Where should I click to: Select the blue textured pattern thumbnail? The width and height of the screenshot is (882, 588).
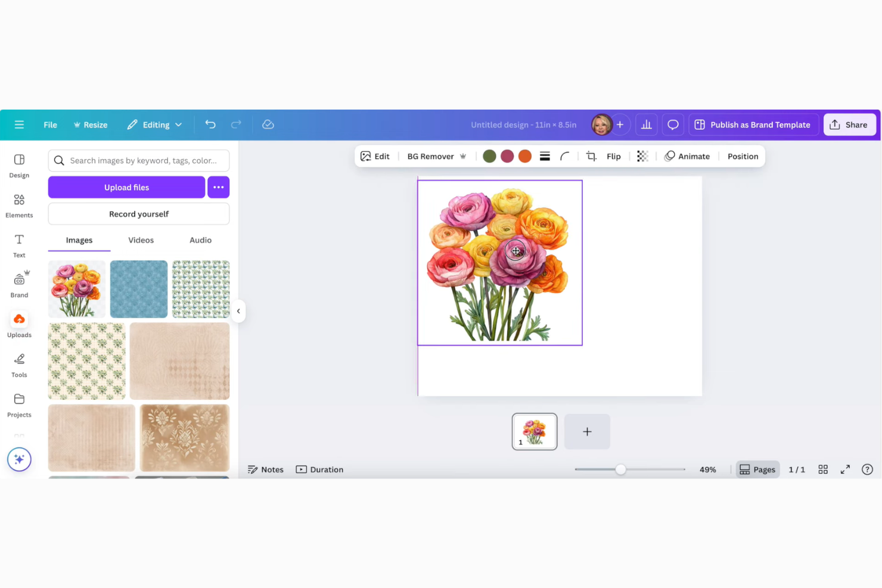pyautogui.click(x=139, y=289)
